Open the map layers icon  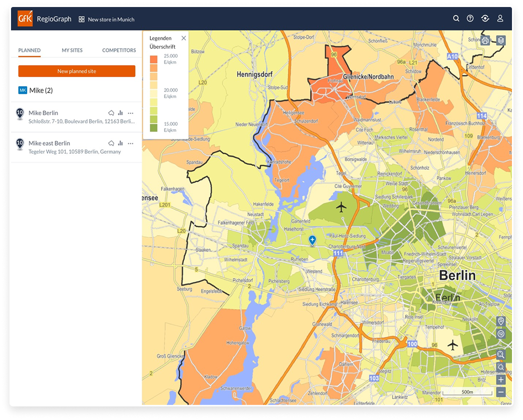(500, 41)
